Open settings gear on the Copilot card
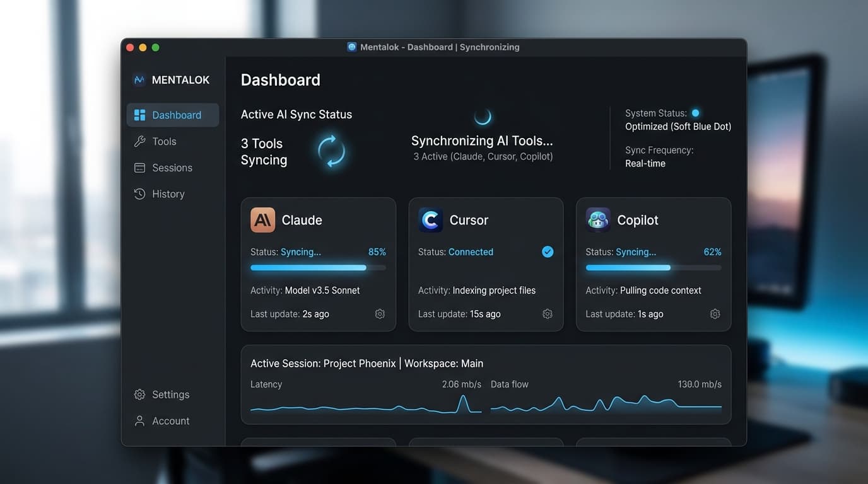 coord(715,314)
